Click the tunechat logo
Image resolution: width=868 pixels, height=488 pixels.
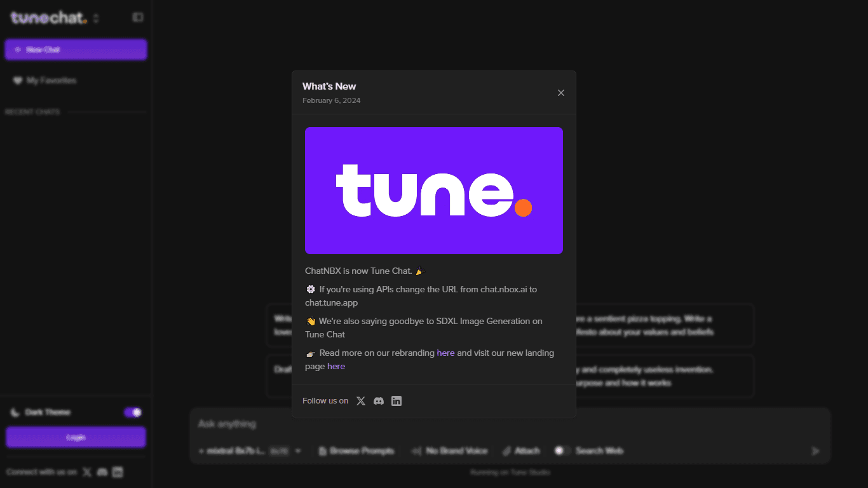point(49,18)
